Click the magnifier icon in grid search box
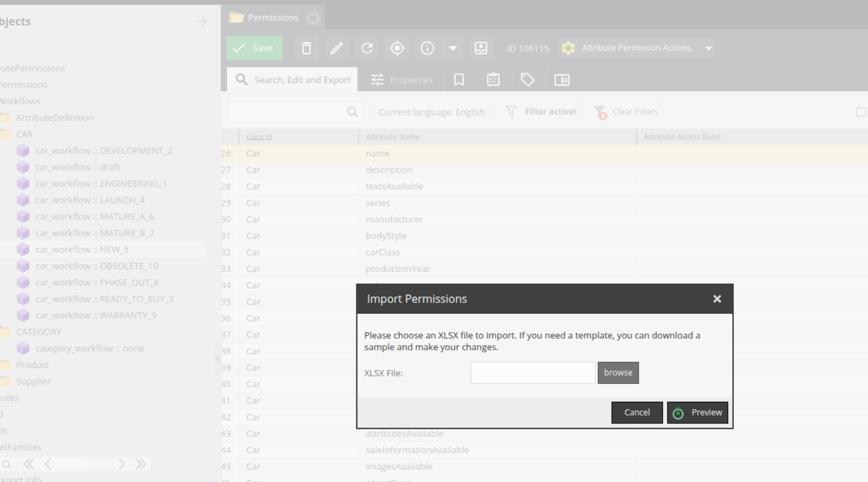Viewport: 868px width, 482px height. (x=353, y=112)
